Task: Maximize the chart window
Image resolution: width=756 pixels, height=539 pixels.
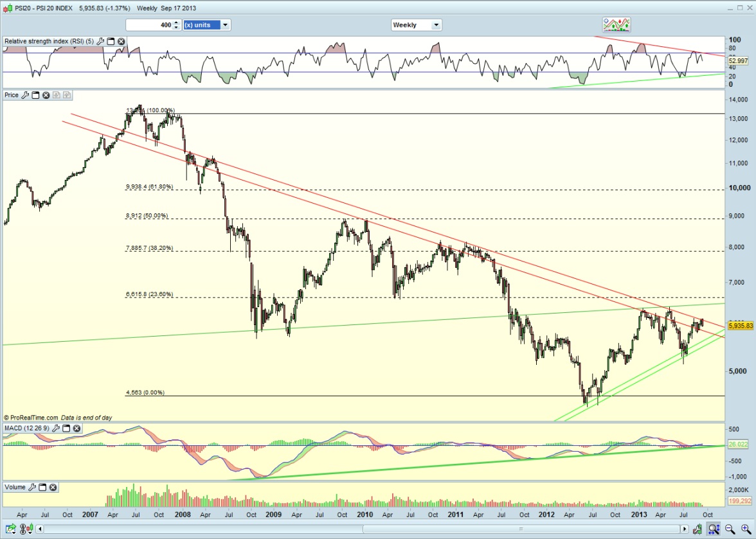Action: [x=740, y=8]
